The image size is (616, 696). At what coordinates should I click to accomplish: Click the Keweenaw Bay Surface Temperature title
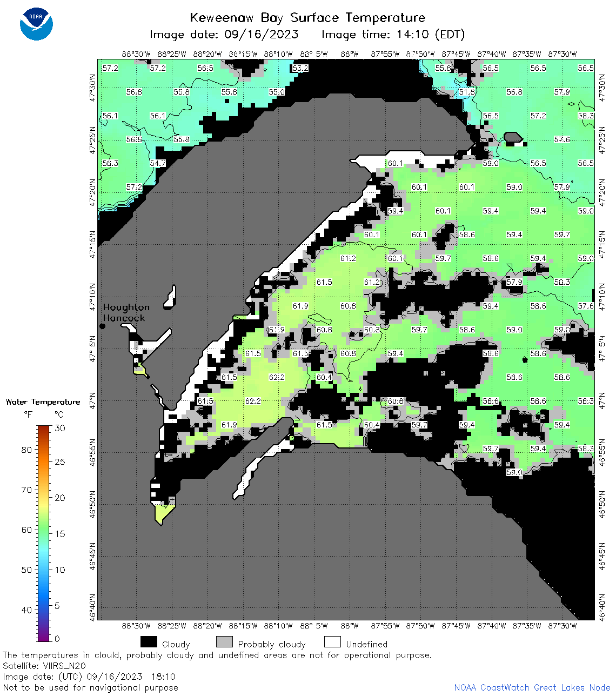[x=307, y=18]
